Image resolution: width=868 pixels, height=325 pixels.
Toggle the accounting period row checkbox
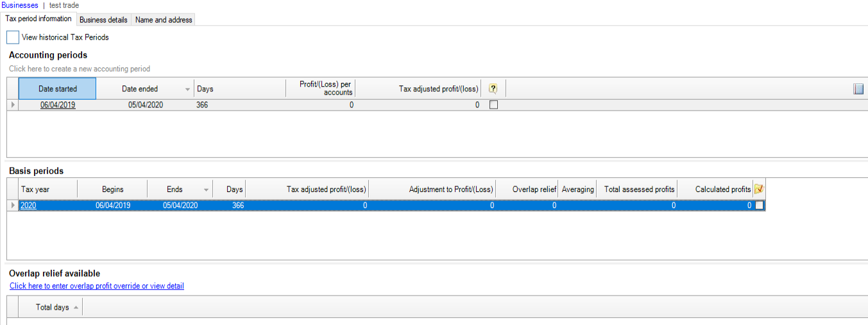coord(493,105)
